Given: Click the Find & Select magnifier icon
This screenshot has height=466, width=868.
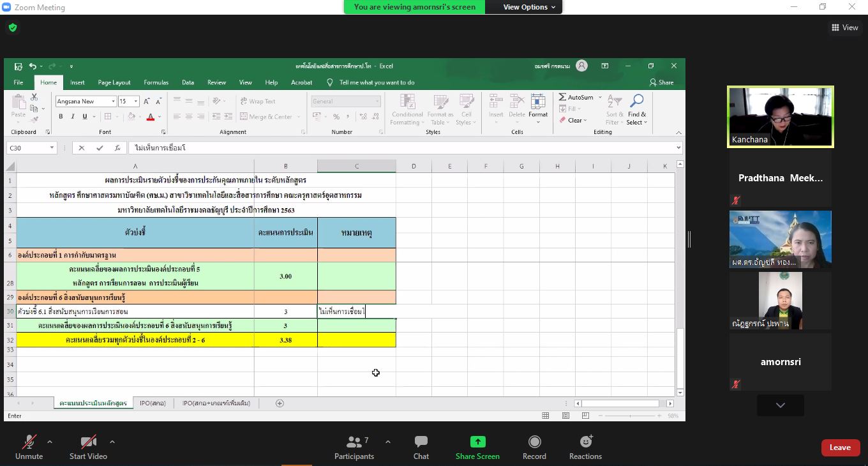Looking at the screenshot, I should coord(636,102).
